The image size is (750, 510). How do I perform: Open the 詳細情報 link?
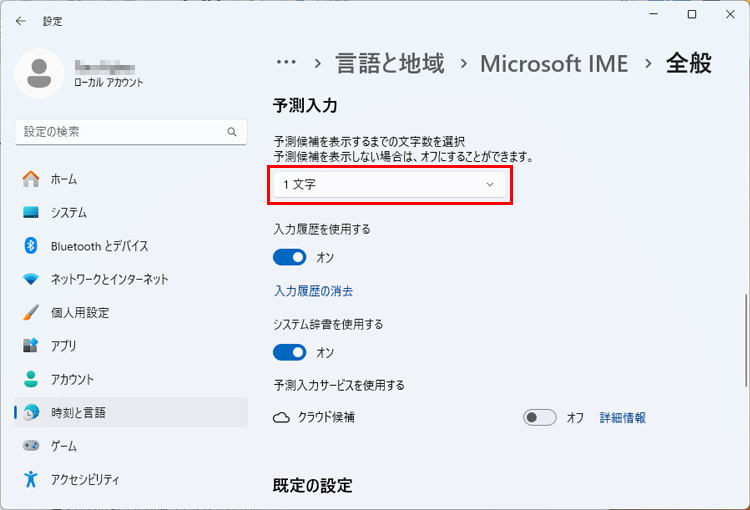click(x=622, y=417)
